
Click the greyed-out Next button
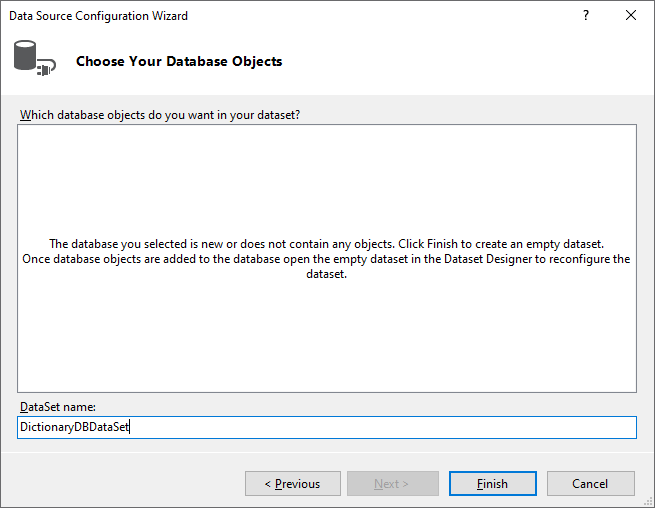click(391, 484)
